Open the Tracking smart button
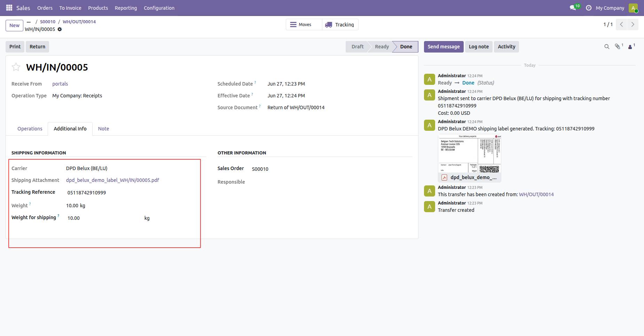Image resolution: width=644 pixels, height=336 pixels. (x=340, y=24)
